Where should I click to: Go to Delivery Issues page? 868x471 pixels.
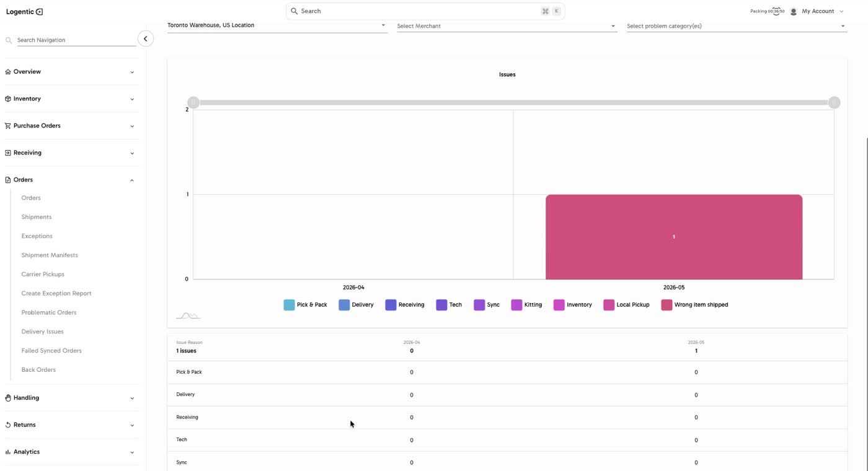pyautogui.click(x=42, y=332)
